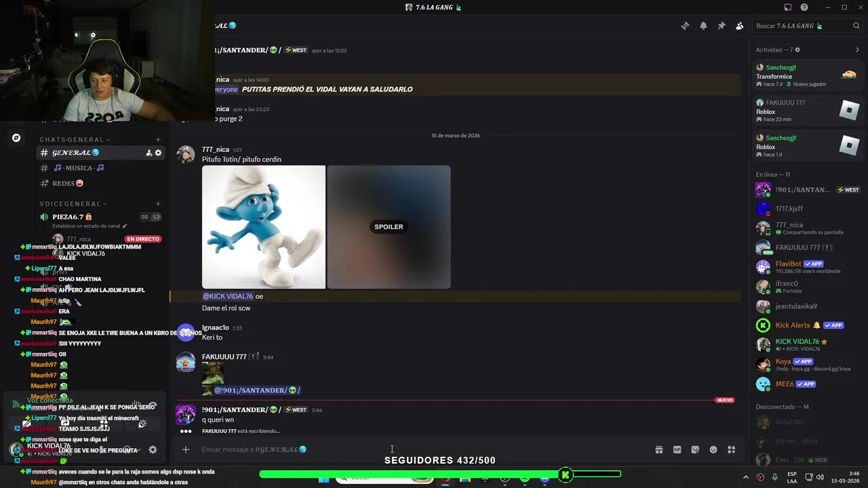Viewport: 868px width, 488px height.
Task: Invite people to GENERAL channel icon
Action: click(149, 152)
